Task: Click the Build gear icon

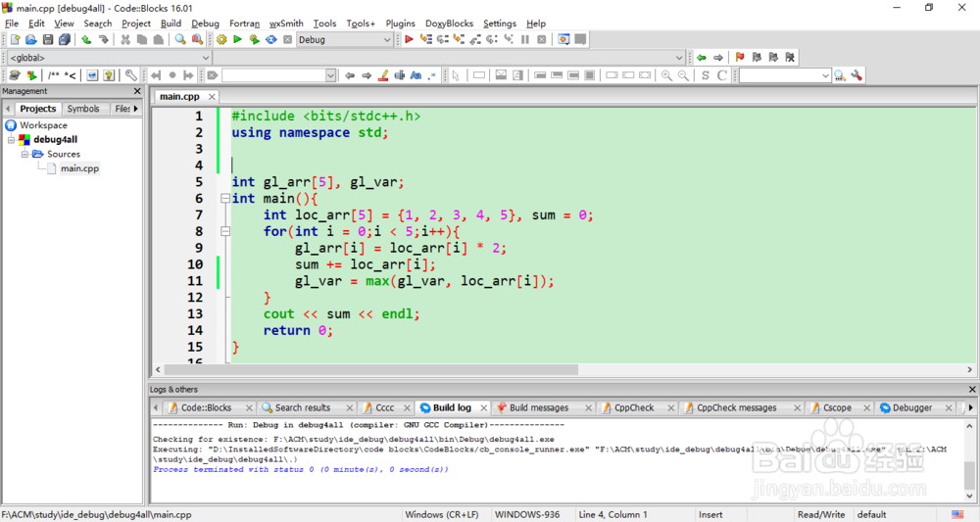Action: click(x=221, y=39)
